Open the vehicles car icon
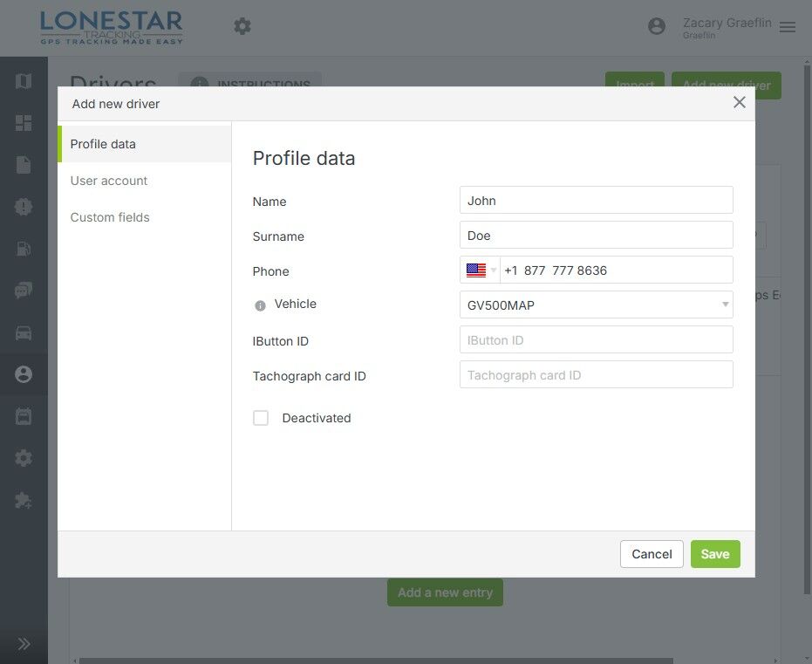This screenshot has width=812, height=664. pos(24,332)
